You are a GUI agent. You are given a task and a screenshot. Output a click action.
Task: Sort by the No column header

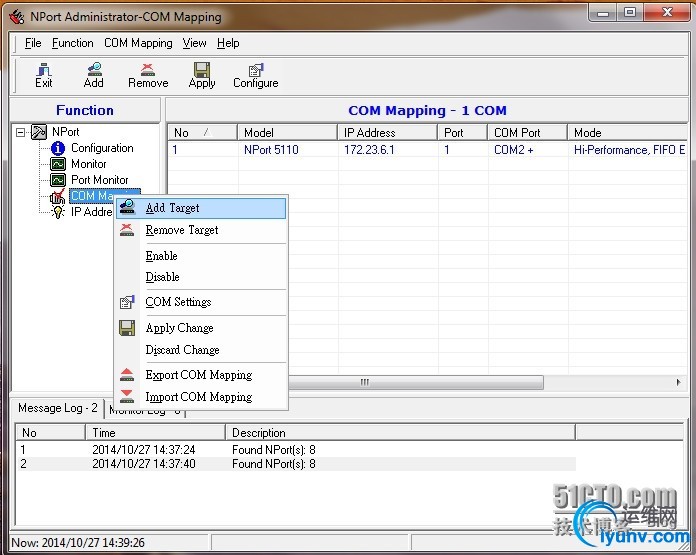[202, 133]
